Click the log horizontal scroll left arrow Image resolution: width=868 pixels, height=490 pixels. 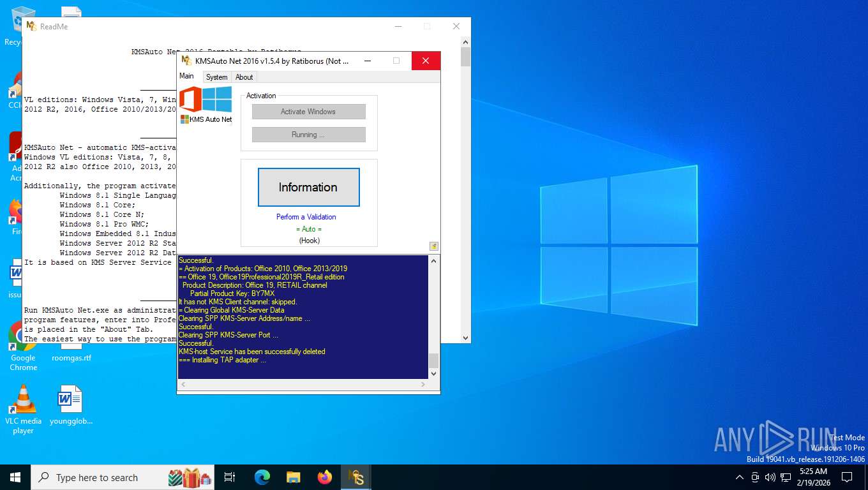tap(183, 385)
